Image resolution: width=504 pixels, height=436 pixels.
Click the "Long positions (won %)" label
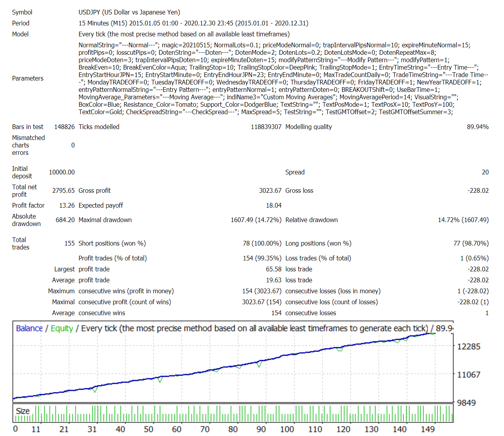pos(318,244)
